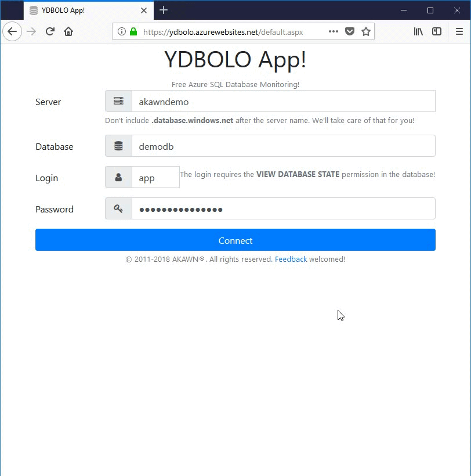Focus the Password input field
The width and height of the screenshot is (471, 476).
coord(284,208)
